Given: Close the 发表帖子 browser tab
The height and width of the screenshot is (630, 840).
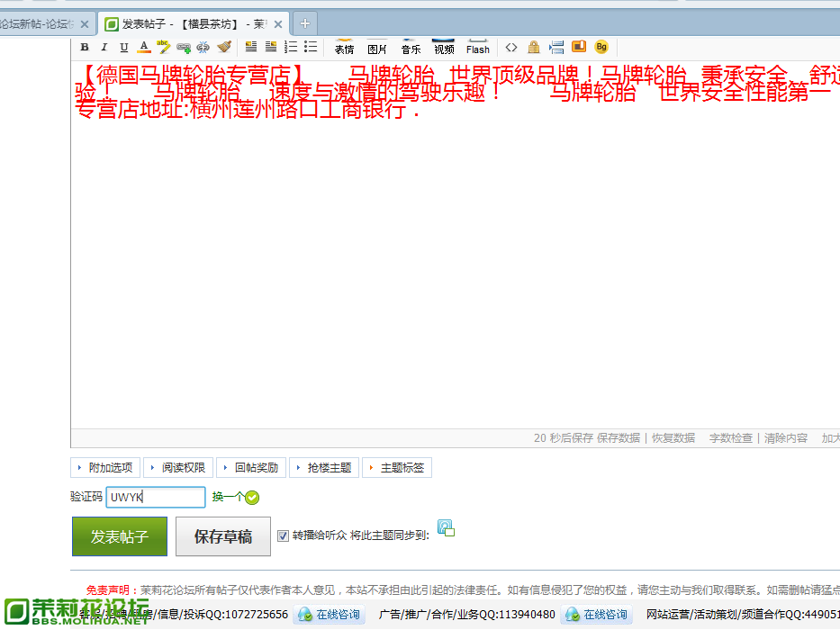Looking at the screenshot, I should (278, 24).
